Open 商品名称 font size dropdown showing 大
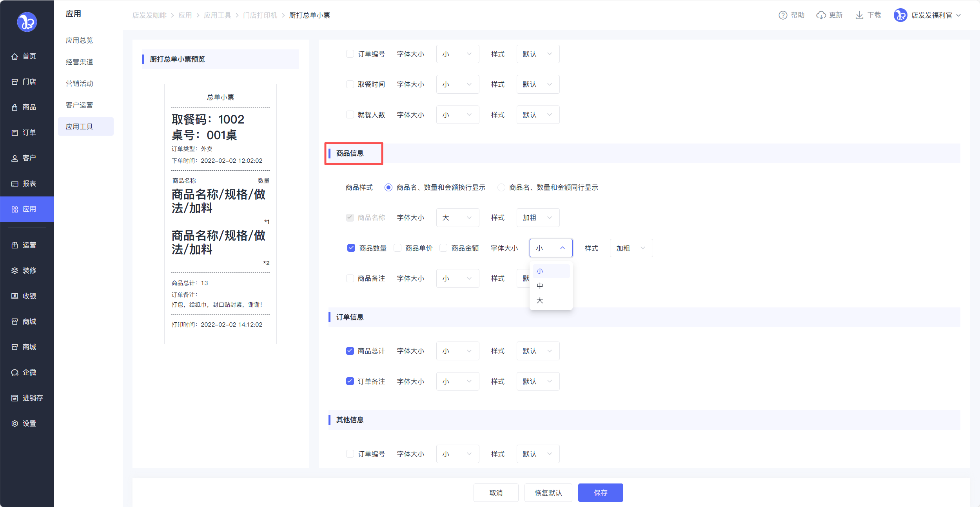The height and width of the screenshot is (507, 980). click(457, 218)
